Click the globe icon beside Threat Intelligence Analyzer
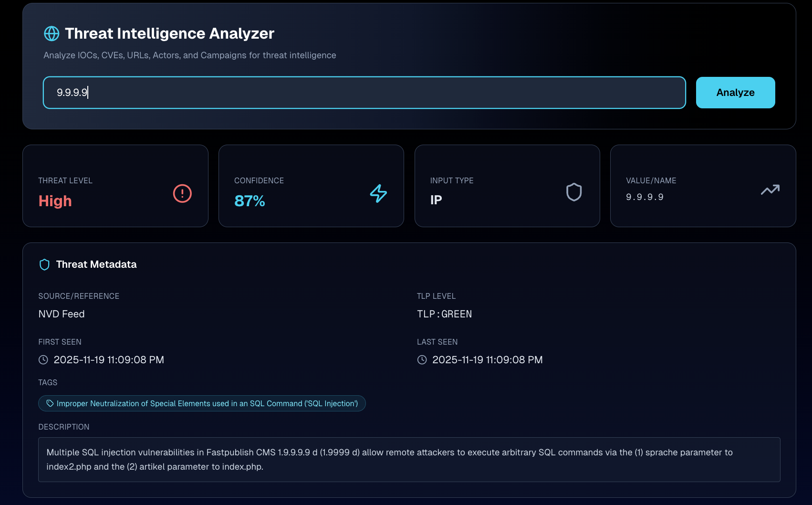 tap(52, 33)
